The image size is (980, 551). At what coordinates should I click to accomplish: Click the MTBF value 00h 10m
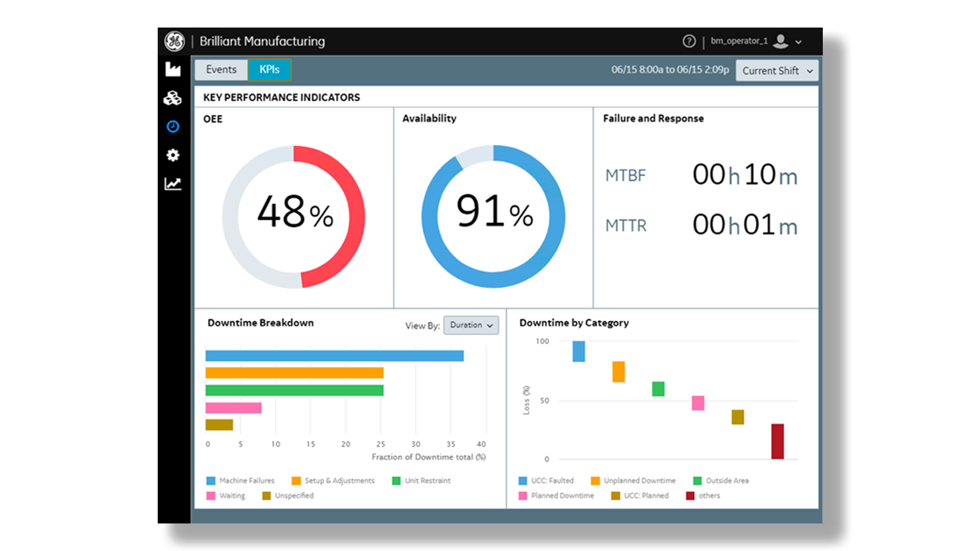745,175
